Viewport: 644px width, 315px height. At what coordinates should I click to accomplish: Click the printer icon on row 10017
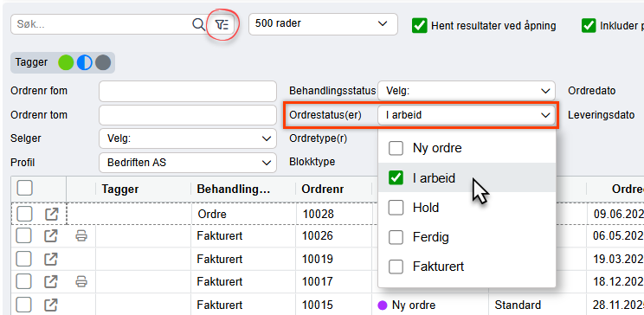(x=81, y=282)
